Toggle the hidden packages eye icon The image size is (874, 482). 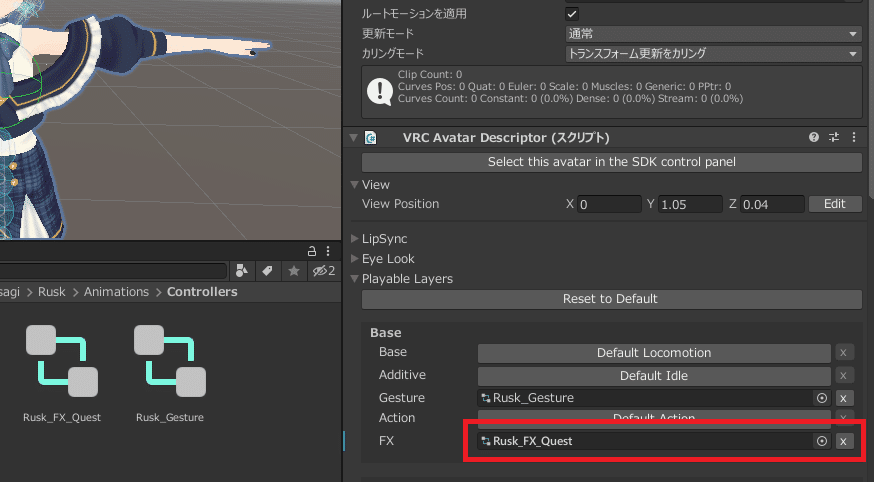[324, 271]
